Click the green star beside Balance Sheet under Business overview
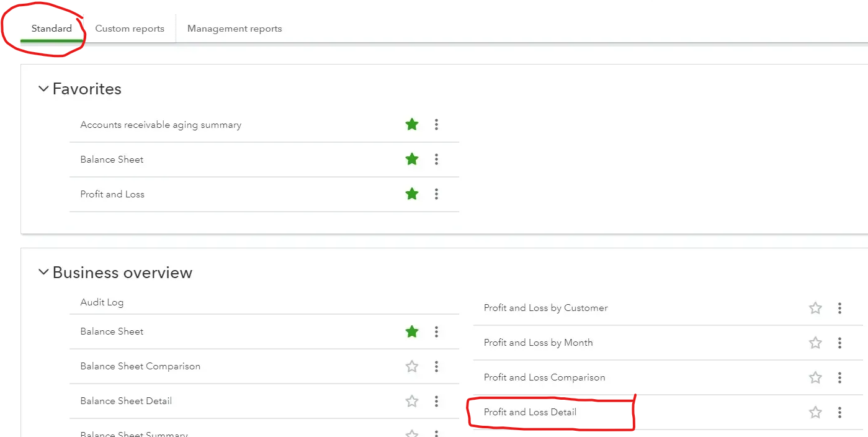Image resolution: width=868 pixels, height=437 pixels. (411, 331)
